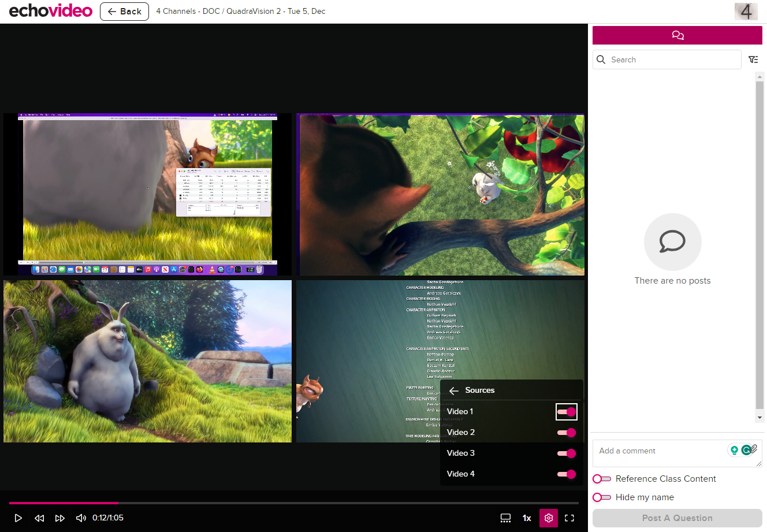Go back from Sources menu arrow
The image size is (767, 532).
[x=454, y=390]
